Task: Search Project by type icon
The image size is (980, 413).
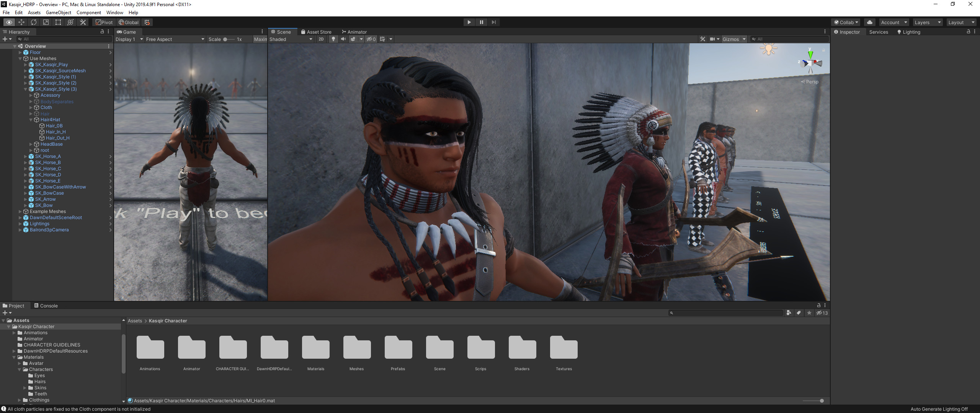Action: point(789,313)
